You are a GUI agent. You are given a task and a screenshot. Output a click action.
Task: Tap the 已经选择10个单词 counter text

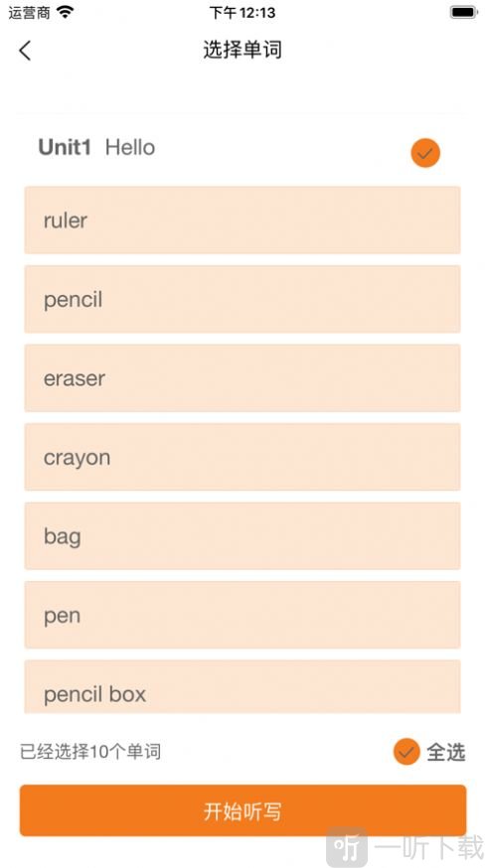(90, 752)
